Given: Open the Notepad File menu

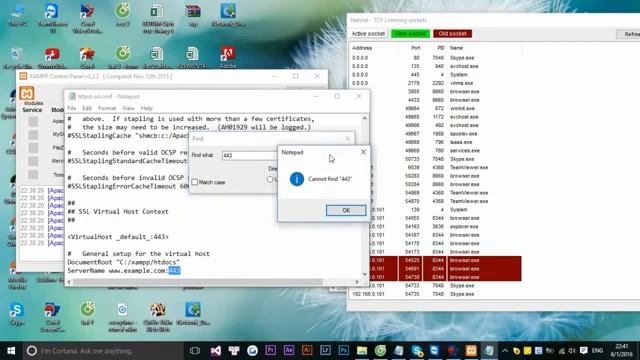Looking at the screenshot, I should 72,108.
